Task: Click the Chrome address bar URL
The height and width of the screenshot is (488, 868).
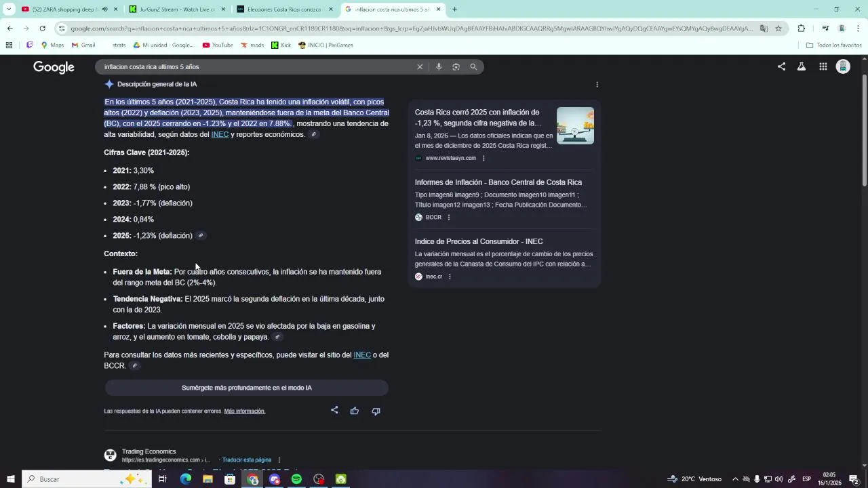Action: pos(411,28)
